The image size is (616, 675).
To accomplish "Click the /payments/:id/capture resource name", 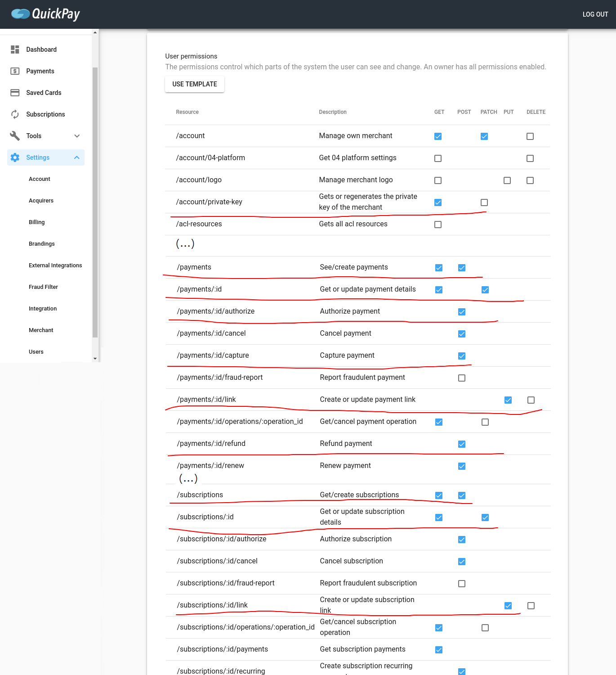I will tap(213, 355).
